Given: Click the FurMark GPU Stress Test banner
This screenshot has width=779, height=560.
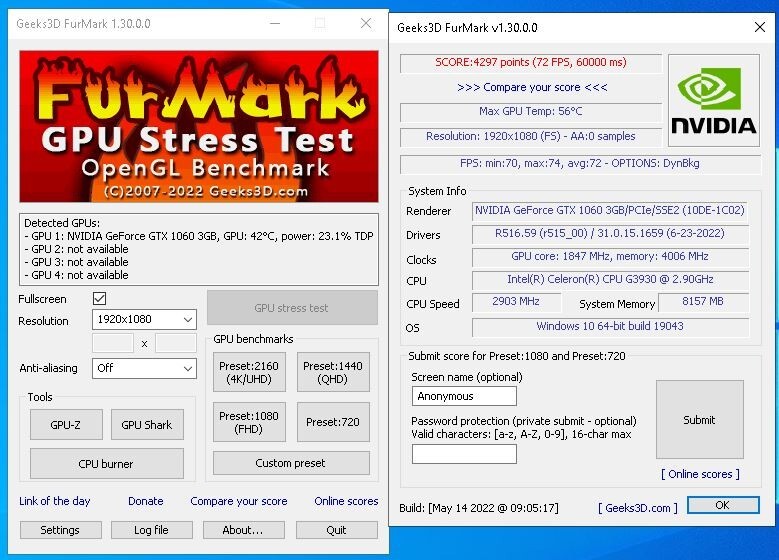Looking at the screenshot, I should tap(199, 126).
